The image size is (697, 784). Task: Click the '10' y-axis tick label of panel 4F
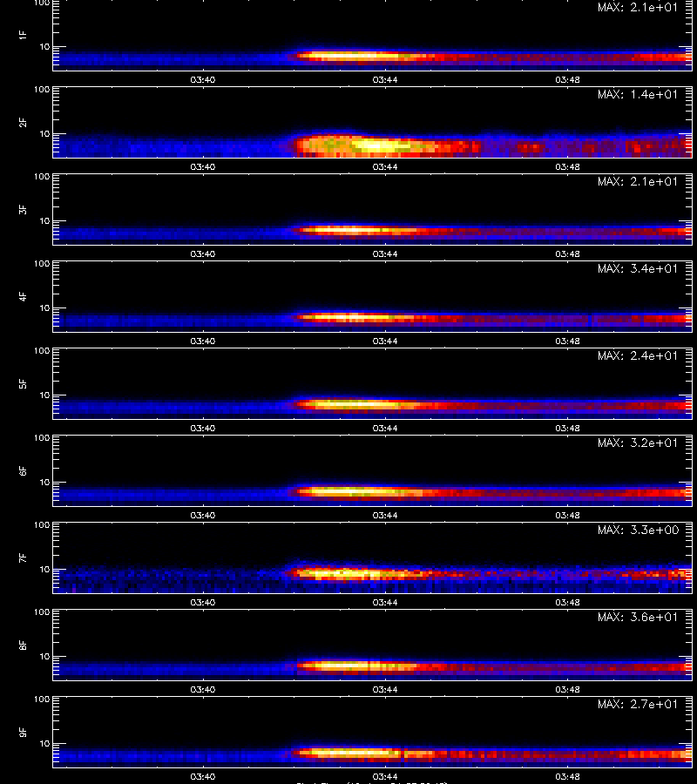[x=44, y=308]
